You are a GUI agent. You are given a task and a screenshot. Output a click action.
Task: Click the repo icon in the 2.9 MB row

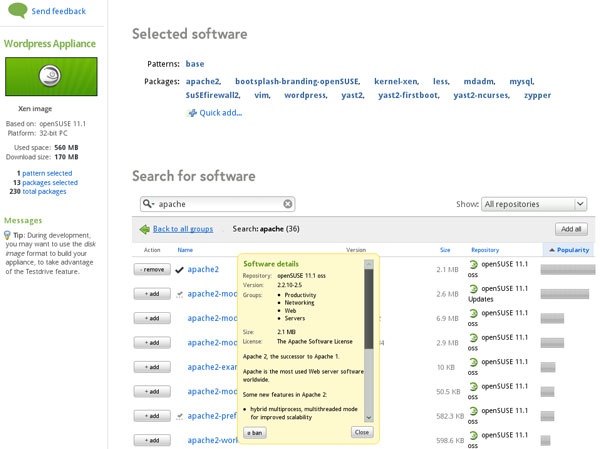473,338
